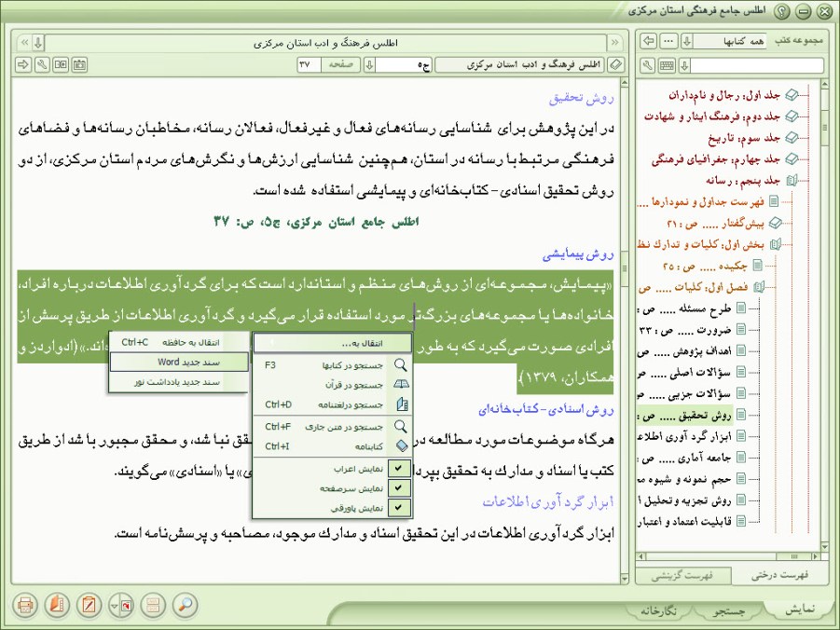Open the small triangle dropdown in bottom toolbar
Viewport: 840px width, 630px height.
tap(114, 606)
